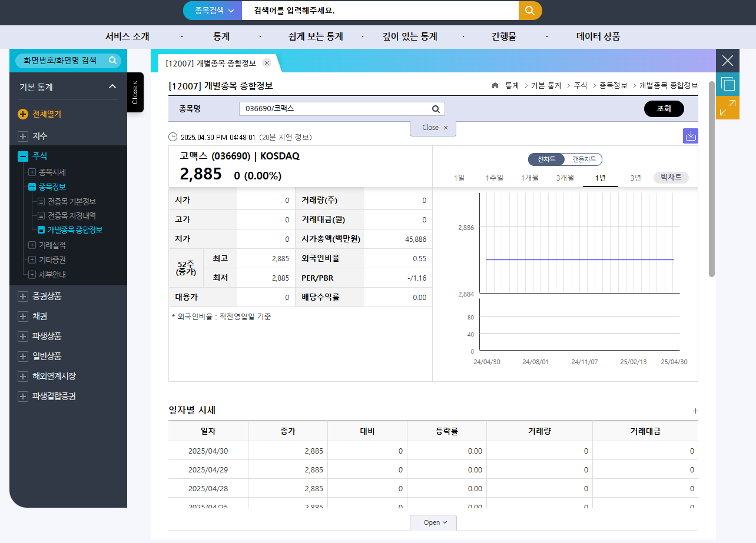Open the 깊이 있는 통계 menu
The height and width of the screenshot is (543, 756).
410,36
